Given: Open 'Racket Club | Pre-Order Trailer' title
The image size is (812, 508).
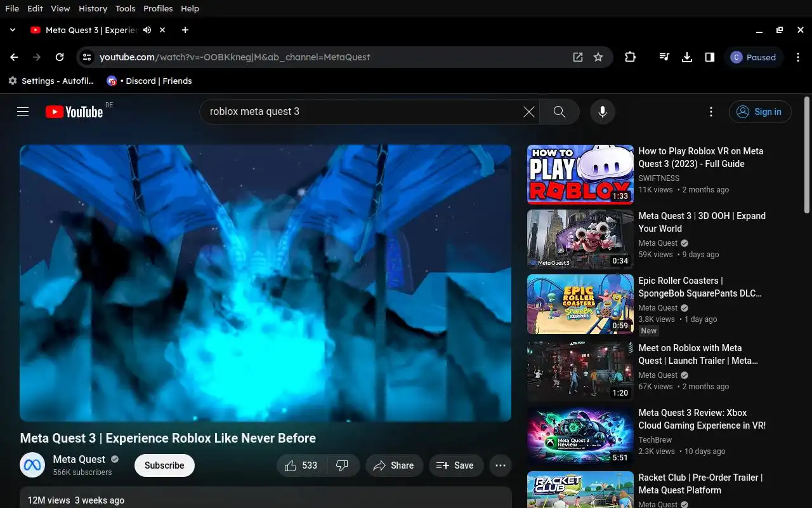Looking at the screenshot, I should pyautogui.click(x=700, y=484).
